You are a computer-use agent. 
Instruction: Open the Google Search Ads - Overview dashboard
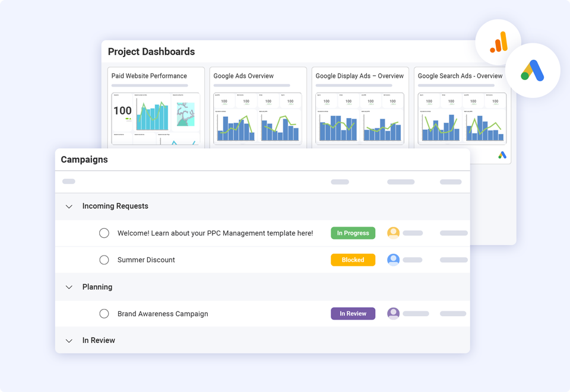pyautogui.click(x=460, y=76)
